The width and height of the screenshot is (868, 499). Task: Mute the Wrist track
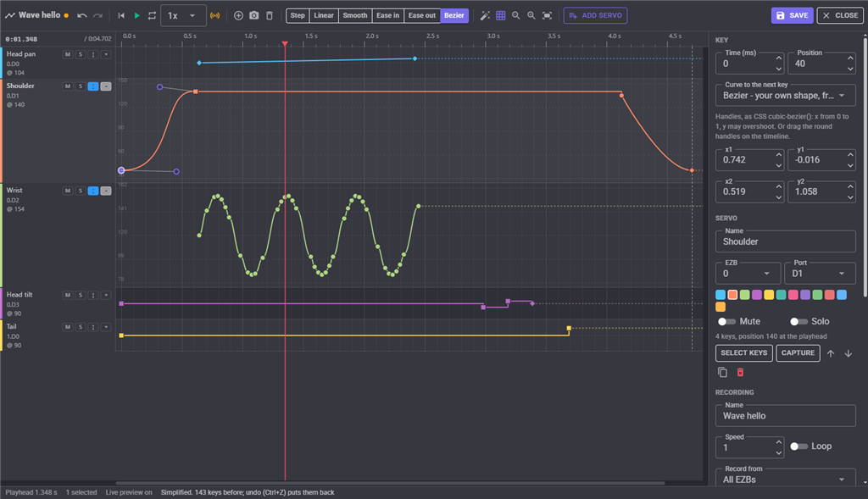(x=68, y=191)
